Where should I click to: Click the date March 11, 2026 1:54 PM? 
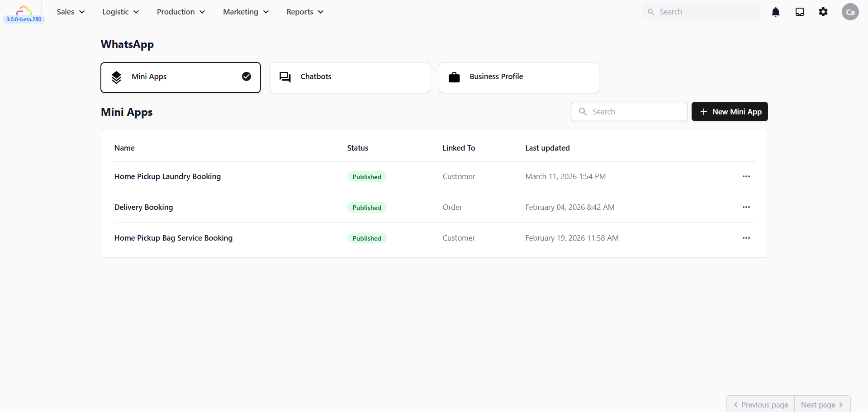click(x=565, y=176)
